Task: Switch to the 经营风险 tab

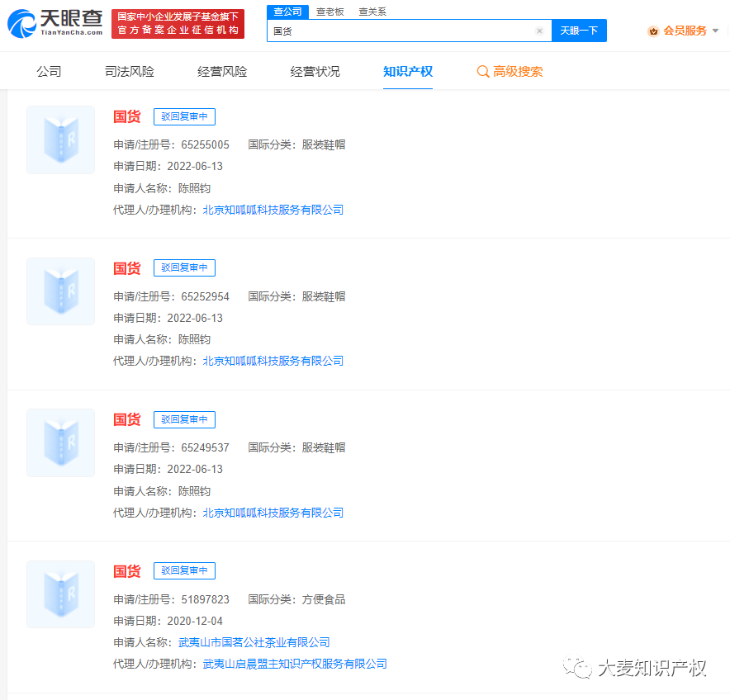Action: (222, 71)
